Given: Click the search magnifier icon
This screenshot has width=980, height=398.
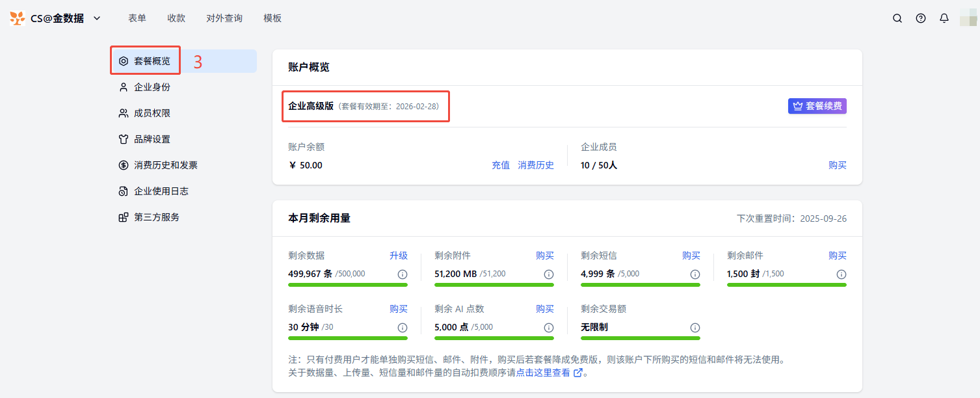Looking at the screenshot, I should (x=897, y=18).
